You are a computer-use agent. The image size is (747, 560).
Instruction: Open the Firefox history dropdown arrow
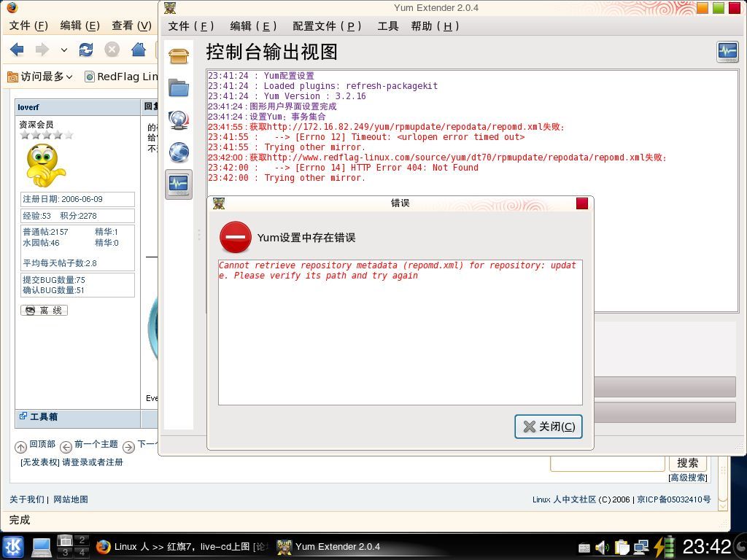[64, 50]
